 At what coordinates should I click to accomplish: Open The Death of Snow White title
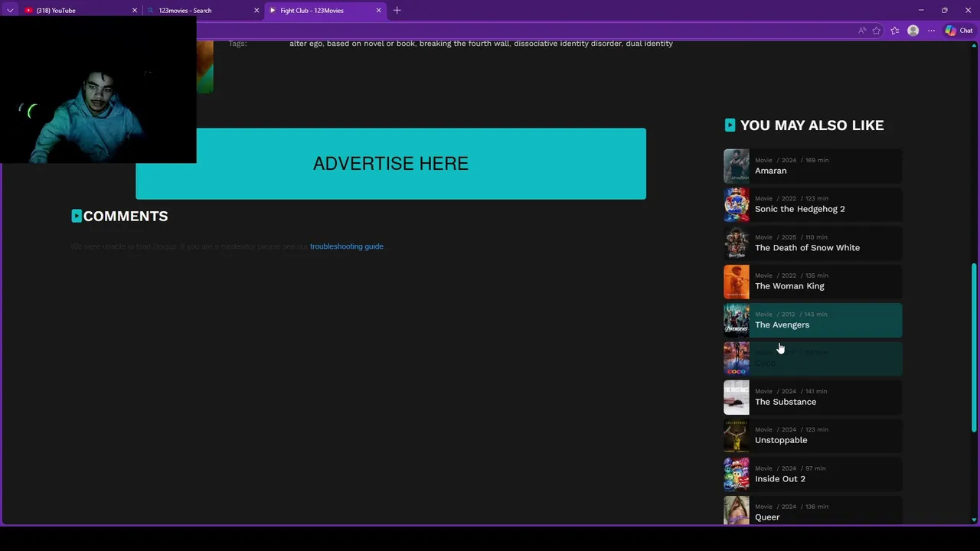(807, 248)
